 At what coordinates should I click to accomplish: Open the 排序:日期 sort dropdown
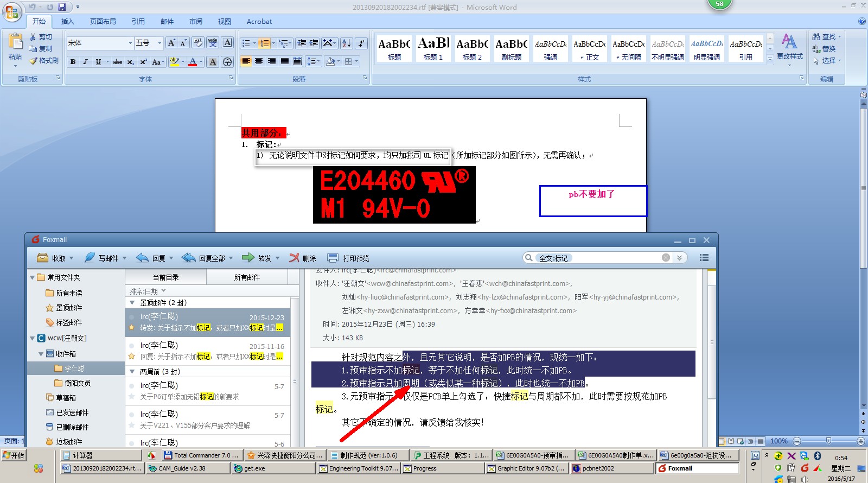(148, 291)
